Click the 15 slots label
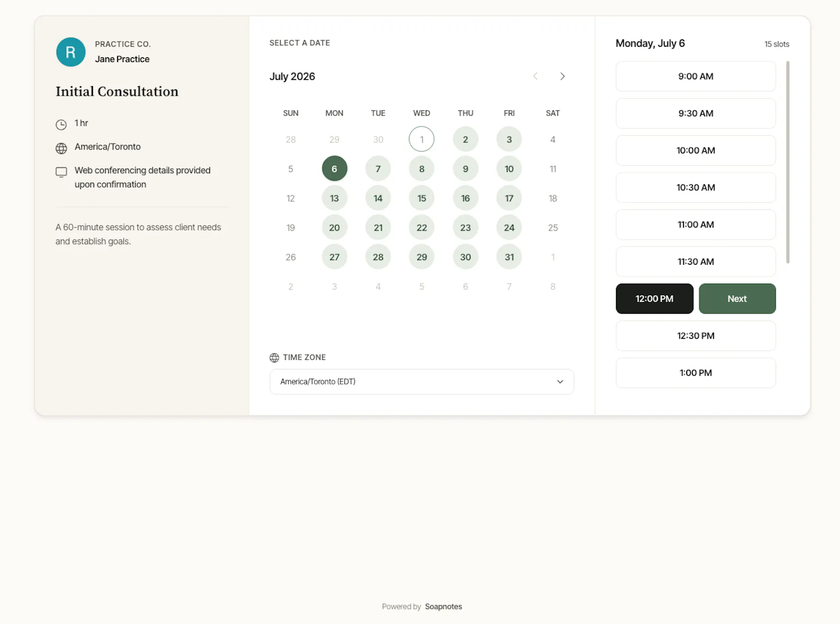Viewport: 840px width, 624px height. pos(776,44)
